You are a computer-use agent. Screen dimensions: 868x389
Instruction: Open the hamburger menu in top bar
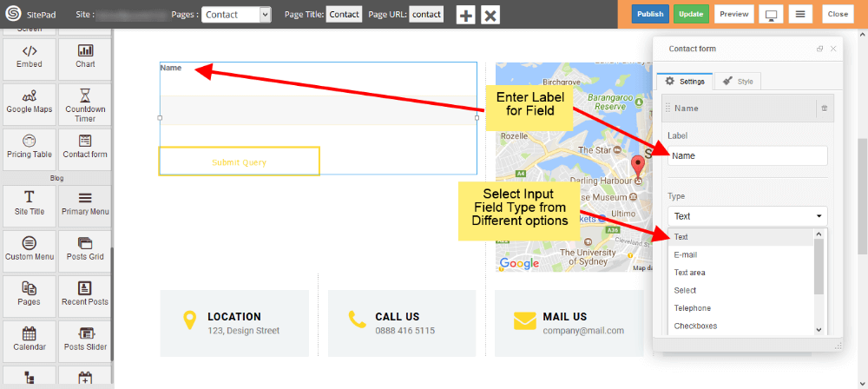coord(800,14)
